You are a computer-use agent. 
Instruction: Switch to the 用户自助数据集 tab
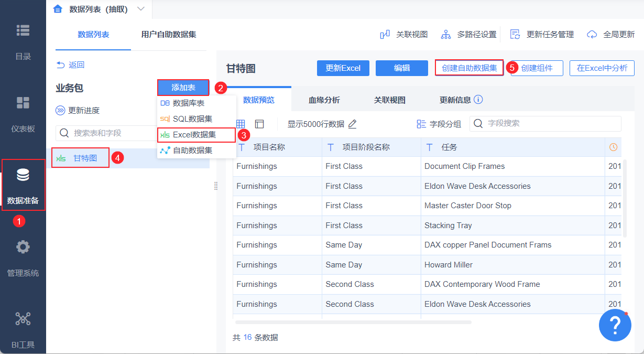(x=169, y=35)
